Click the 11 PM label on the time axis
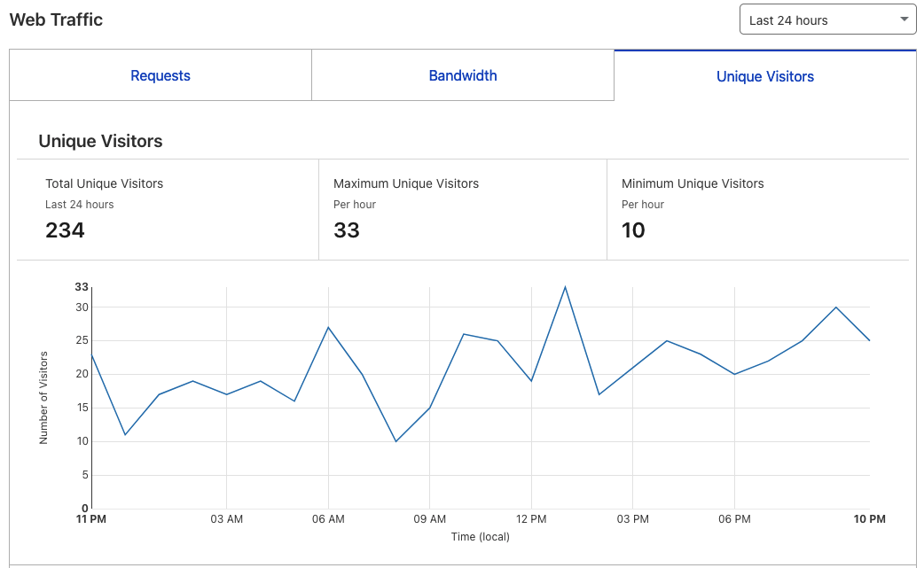The image size is (924, 568). (91, 519)
